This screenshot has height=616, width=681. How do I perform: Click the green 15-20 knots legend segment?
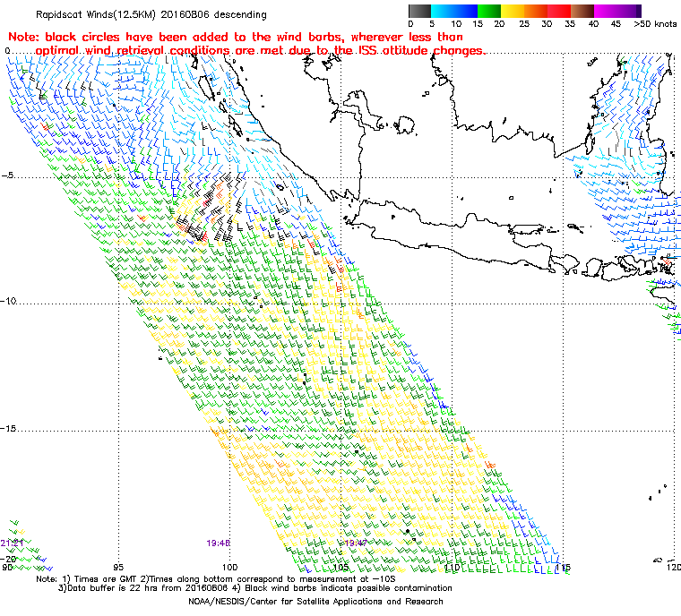click(489, 11)
